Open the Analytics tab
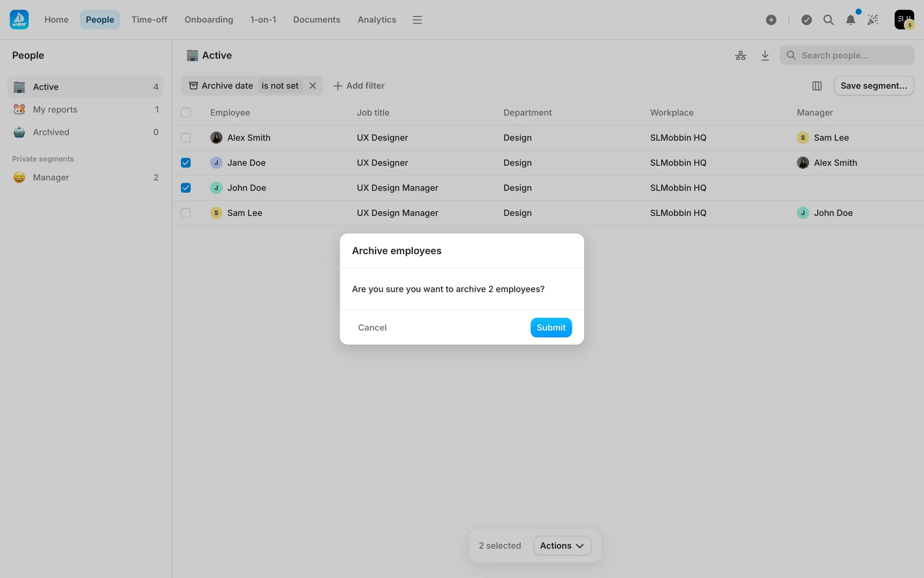The image size is (924, 578). pos(377,20)
